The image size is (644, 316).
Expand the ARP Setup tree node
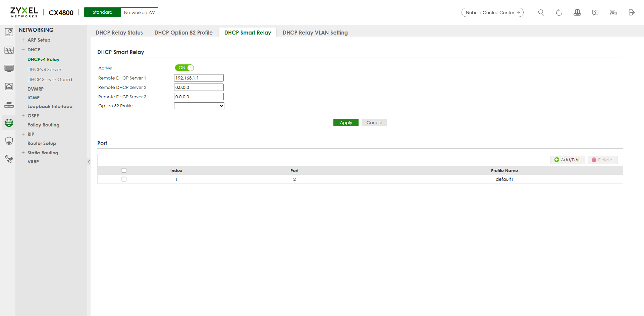tap(23, 40)
